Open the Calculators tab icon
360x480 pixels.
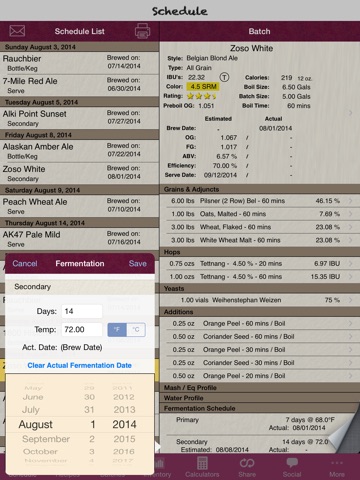click(x=202, y=464)
